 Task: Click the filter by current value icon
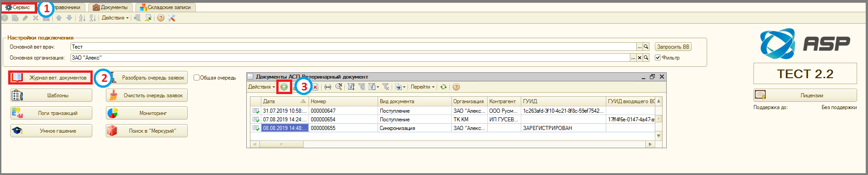351,87
